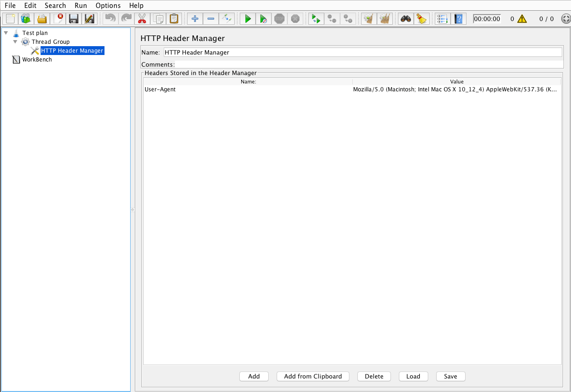Open the Help book icon

[x=458, y=19]
